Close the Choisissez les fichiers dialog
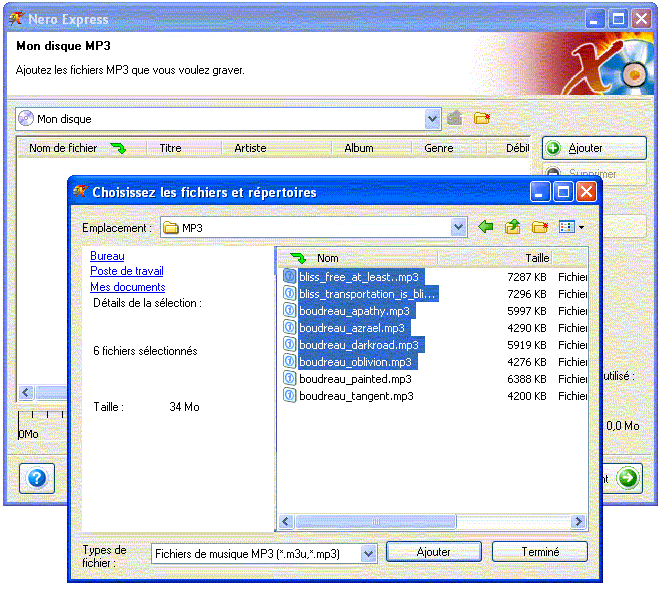The height and width of the screenshot is (589, 664). coord(587,192)
